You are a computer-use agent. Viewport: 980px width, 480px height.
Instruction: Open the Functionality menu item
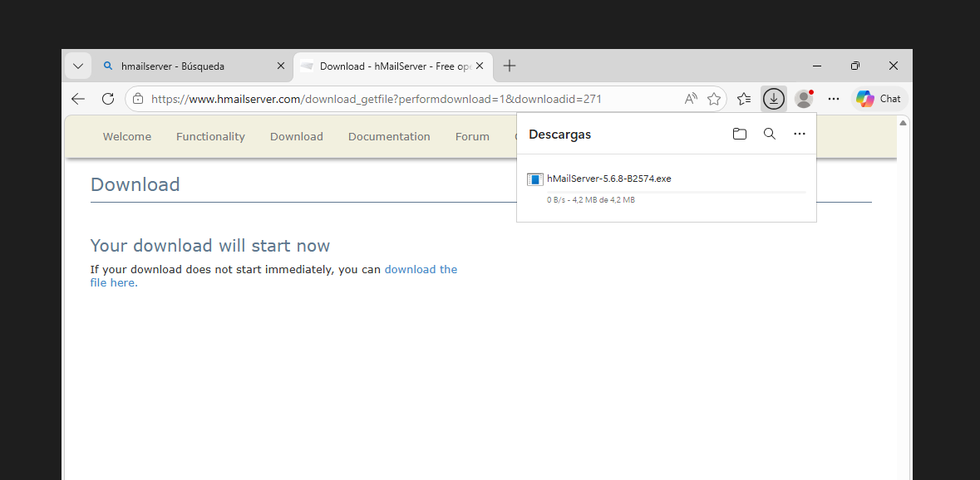(x=210, y=137)
